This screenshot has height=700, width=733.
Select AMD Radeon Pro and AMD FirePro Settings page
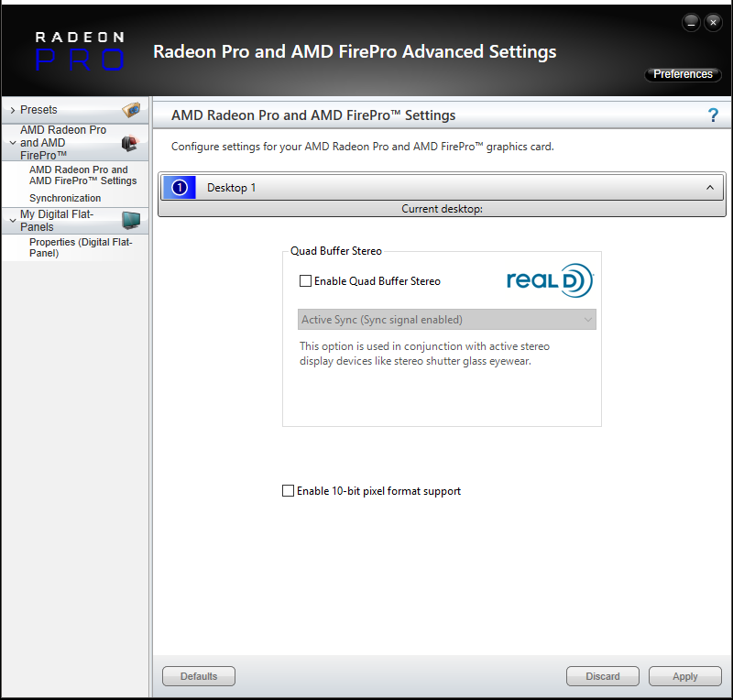click(x=82, y=175)
